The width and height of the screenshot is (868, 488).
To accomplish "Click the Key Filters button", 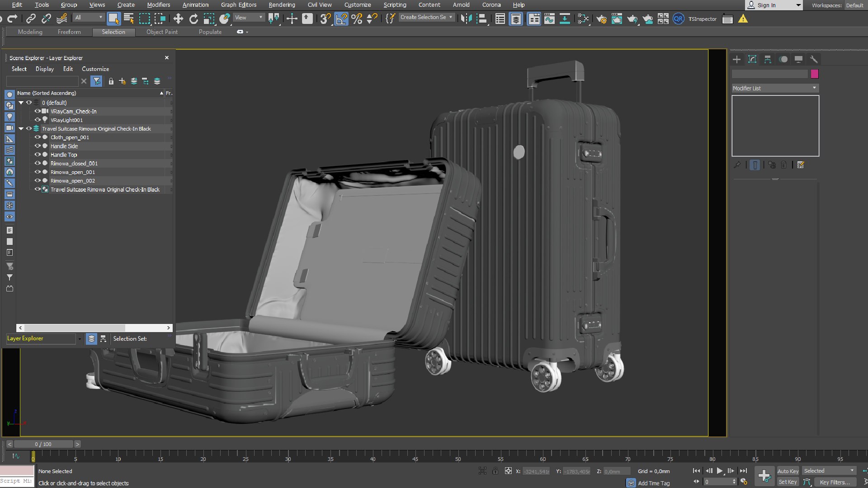I will [835, 482].
